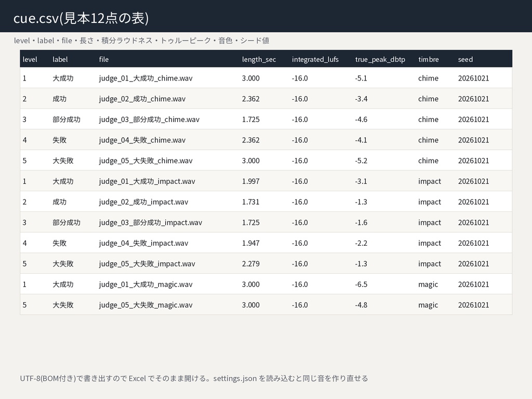Click -16.0 in the judge_02_成功_impact row
The width and height of the screenshot is (532, 399).
(300, 202)
